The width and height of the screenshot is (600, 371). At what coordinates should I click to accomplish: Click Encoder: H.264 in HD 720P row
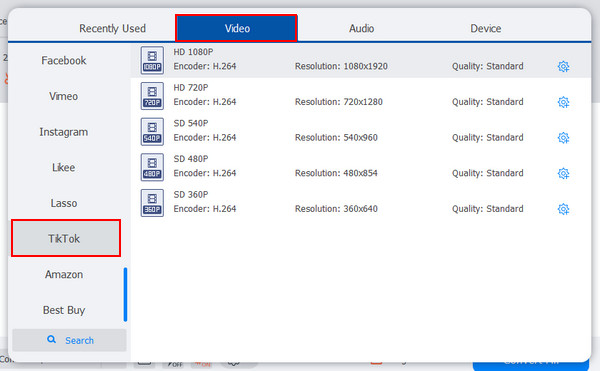coord(205,102)
